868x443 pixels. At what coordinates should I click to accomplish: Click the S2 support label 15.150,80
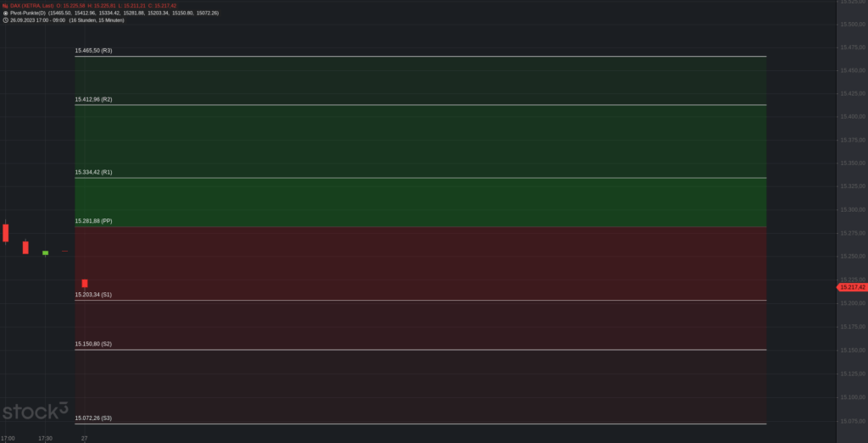(x=93, y=344)
